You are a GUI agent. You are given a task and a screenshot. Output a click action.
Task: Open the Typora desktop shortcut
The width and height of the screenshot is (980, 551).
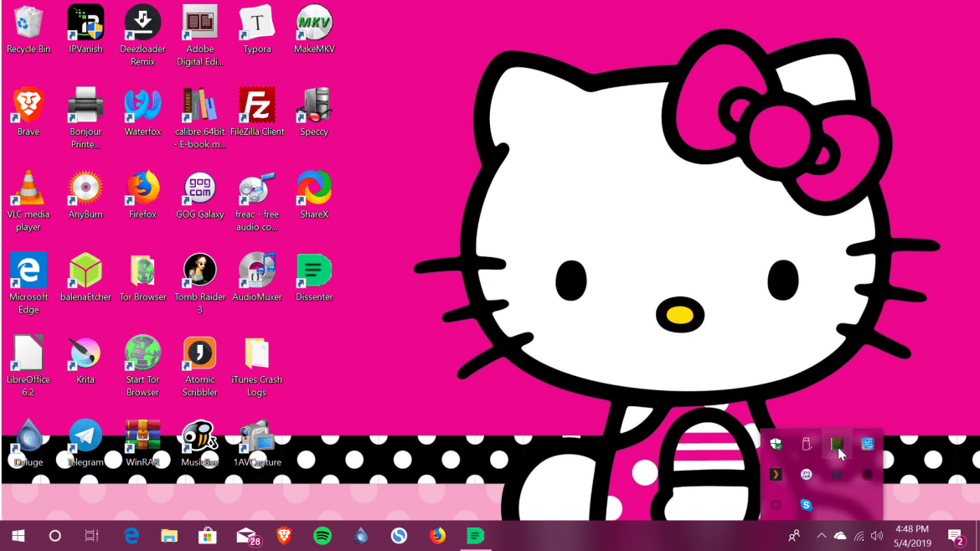257,29
